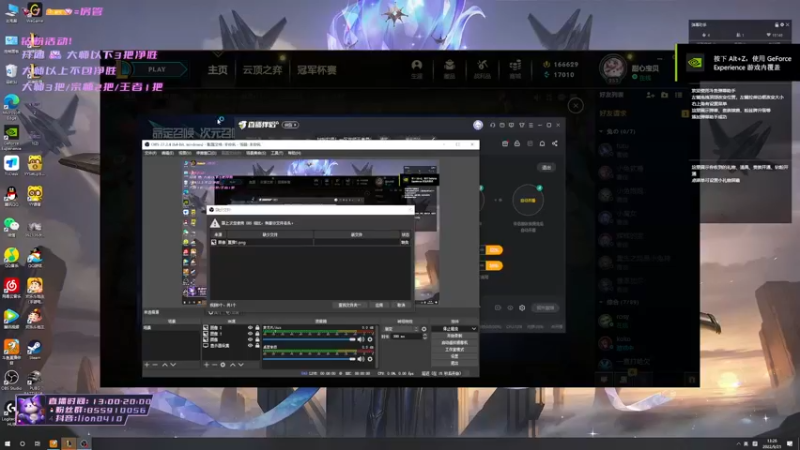Click the 退出 button in 直播伴侣

pos(546,168)
